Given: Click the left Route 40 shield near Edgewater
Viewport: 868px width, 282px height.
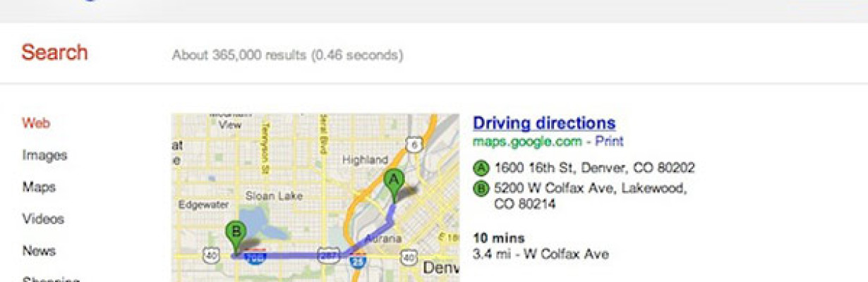Looking at the screenshot, I should pyautogui.click(x=211, y=257).
